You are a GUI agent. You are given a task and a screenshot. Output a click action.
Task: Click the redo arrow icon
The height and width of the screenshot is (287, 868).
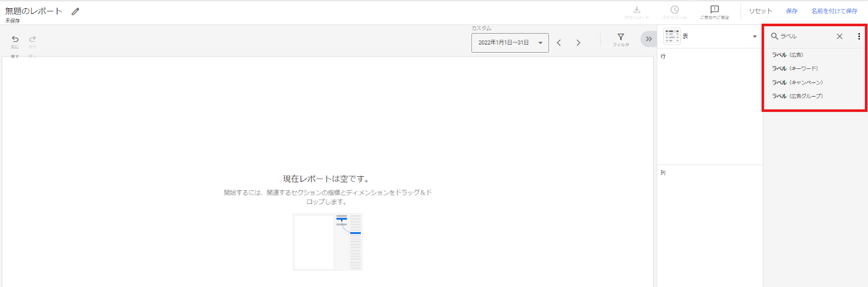pyautogui.click(x=33, y=39)
